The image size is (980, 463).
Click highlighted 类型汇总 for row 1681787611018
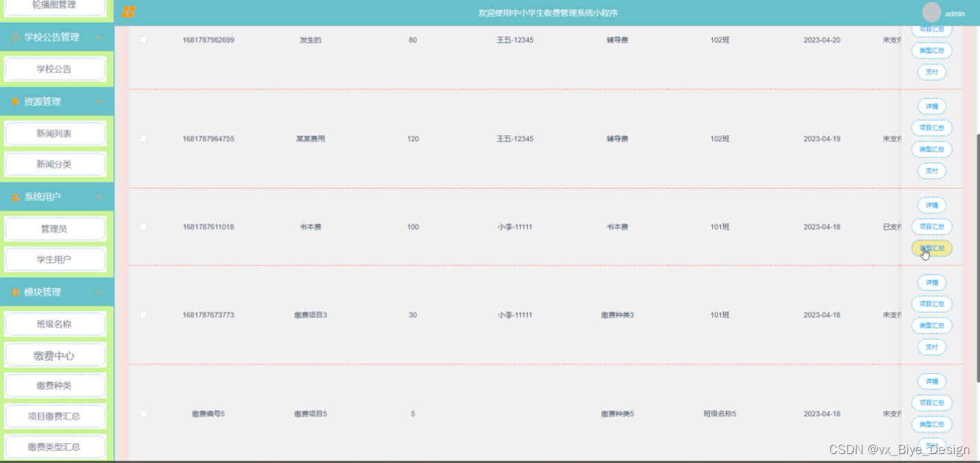pyautogui.click(x=931, y=248)
